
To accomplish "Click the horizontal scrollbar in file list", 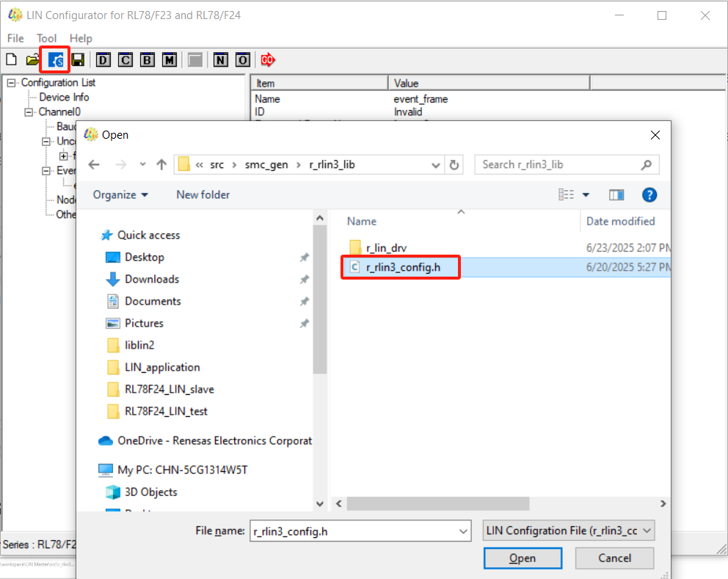I will (438, 503).
